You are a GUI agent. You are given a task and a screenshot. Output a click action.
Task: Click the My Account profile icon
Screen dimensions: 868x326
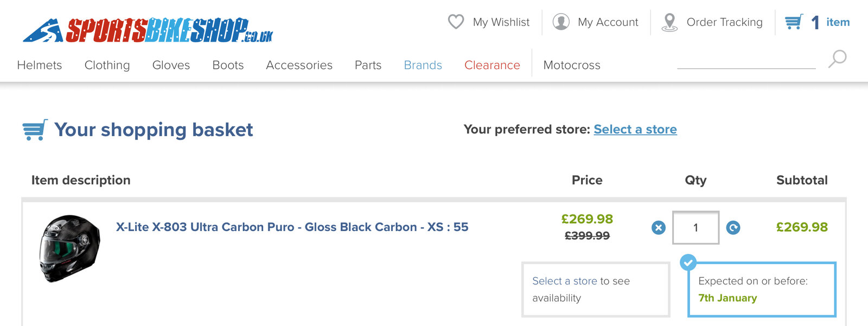561,22
